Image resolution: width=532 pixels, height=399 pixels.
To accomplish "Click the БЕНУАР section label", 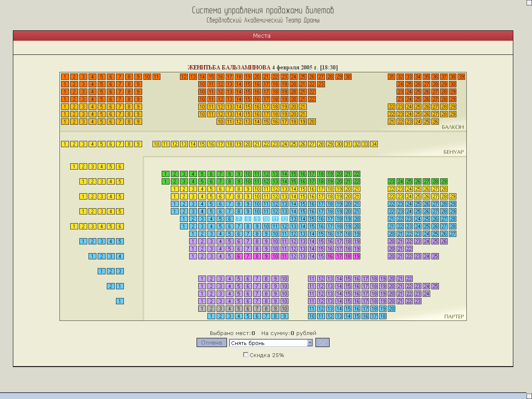I will click(x=453, y=152).
